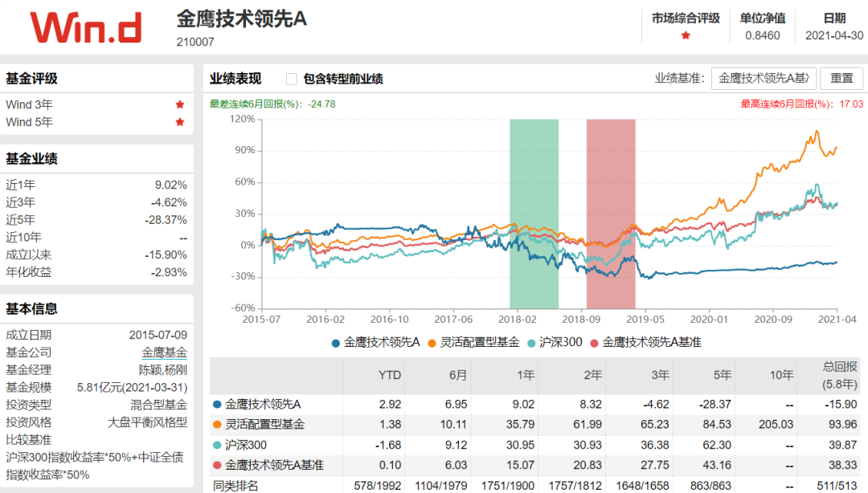Image resolution: width=868 pixels, height=493 pixels.
Task: Open the 业绩基准 benchmark dropdown
Action: (764, 79)
